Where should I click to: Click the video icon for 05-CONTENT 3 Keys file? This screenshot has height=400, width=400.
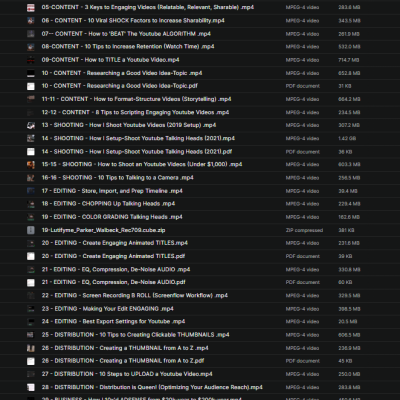(31, 7)
